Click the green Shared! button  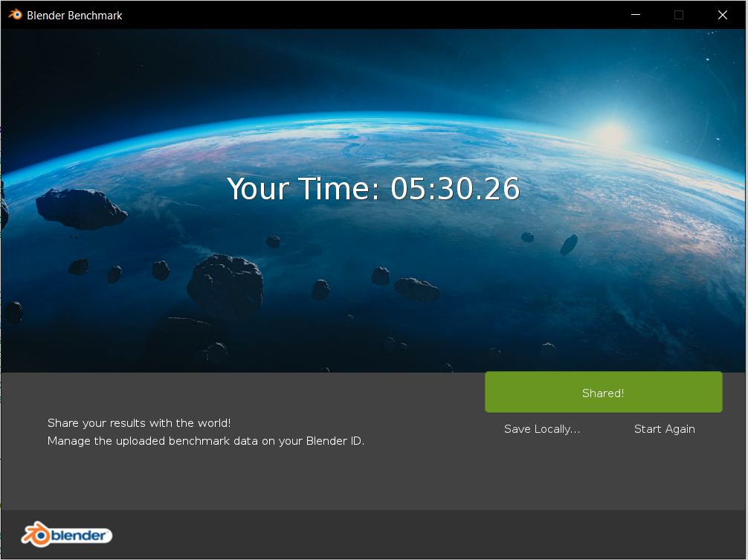coord(604,392)
